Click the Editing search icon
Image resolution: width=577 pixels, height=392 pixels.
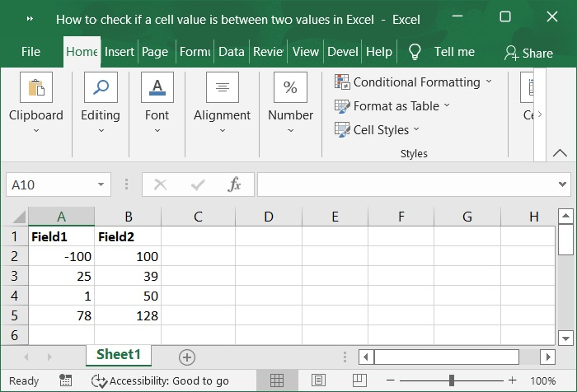coord(101,88)
